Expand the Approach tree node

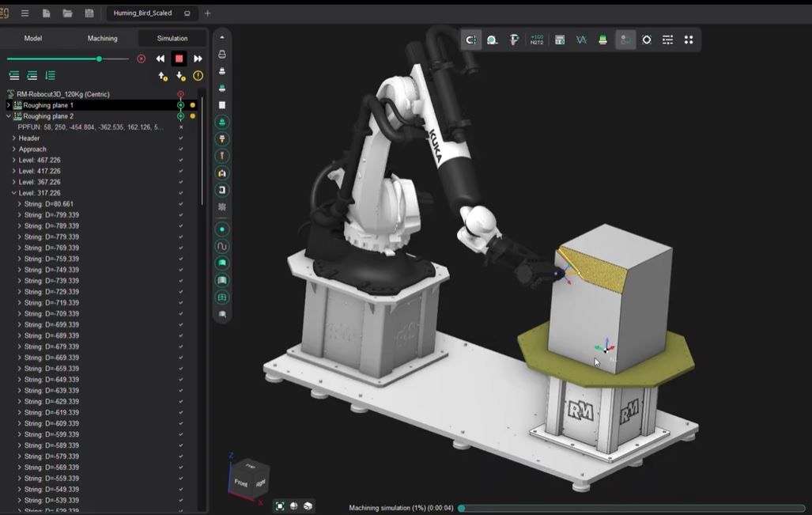[14, 149]
